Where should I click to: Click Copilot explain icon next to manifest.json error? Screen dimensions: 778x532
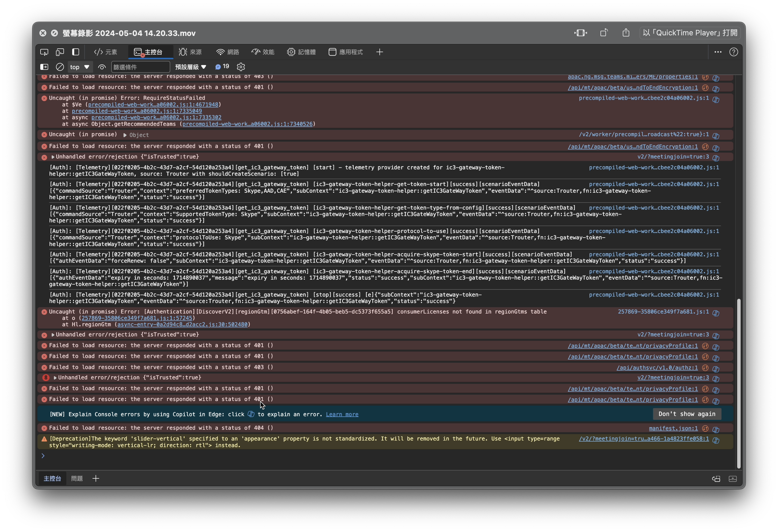tap(716, 429)
